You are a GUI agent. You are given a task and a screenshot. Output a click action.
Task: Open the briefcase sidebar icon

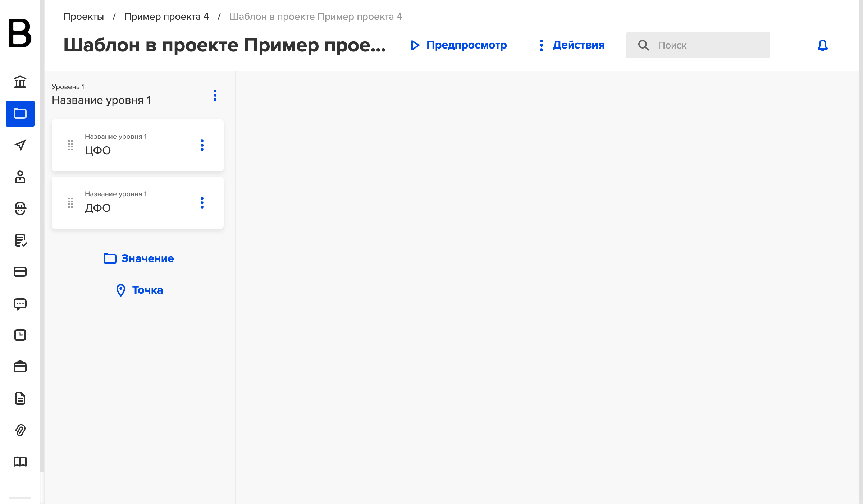pyautogui.click(x=20, y=367)
